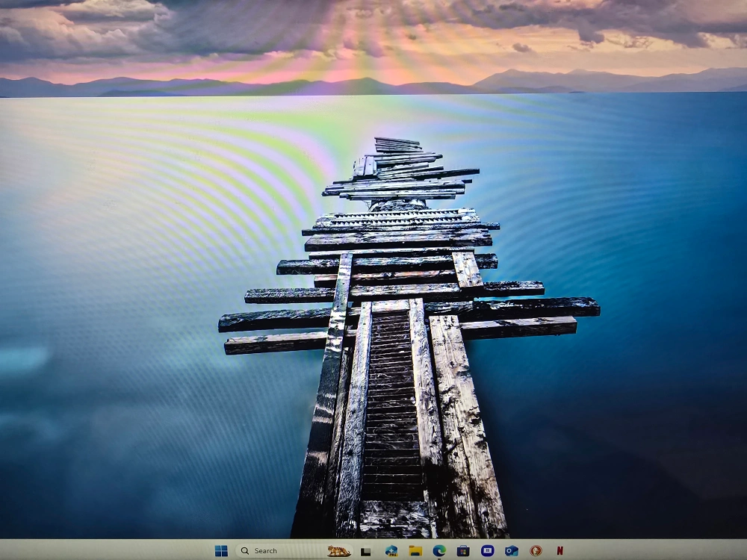This screenshot has height=560, width=747.
Task: Launch the DuckDuckGo browser icon
Action: 536,551
